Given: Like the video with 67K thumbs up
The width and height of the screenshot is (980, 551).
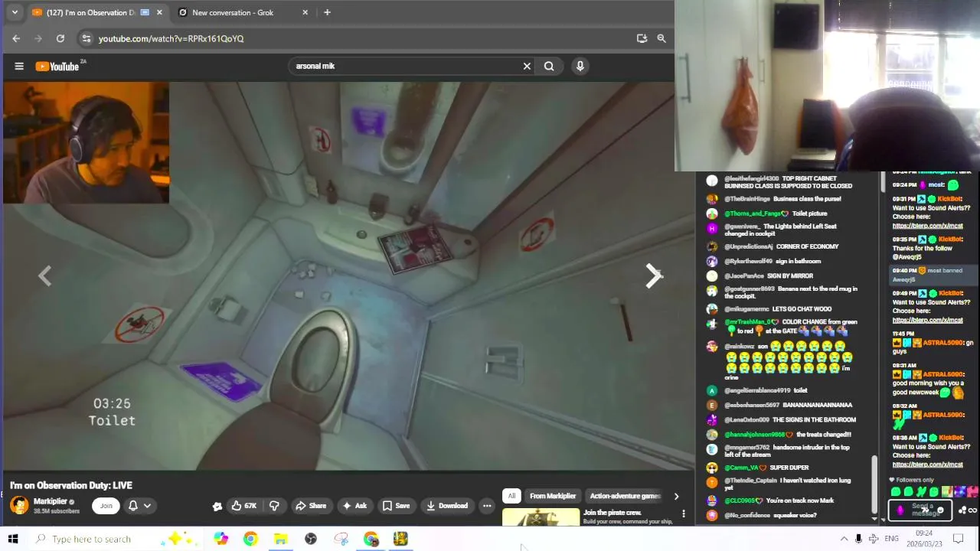Looking at the screenshot, I should [243, 506].
